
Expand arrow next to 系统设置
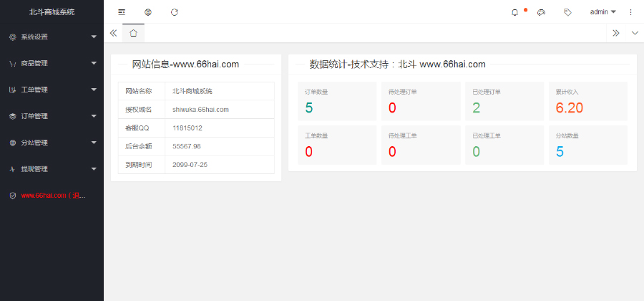[x=94, y=37]
